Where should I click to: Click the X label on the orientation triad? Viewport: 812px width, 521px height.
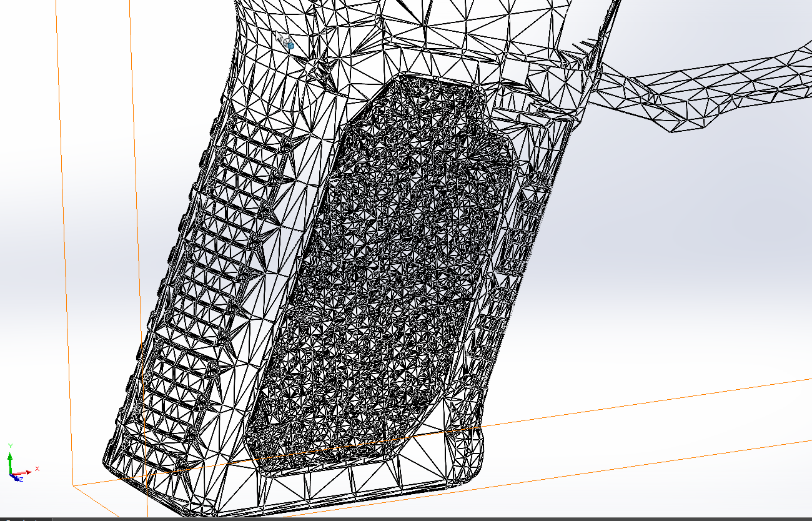37,469
